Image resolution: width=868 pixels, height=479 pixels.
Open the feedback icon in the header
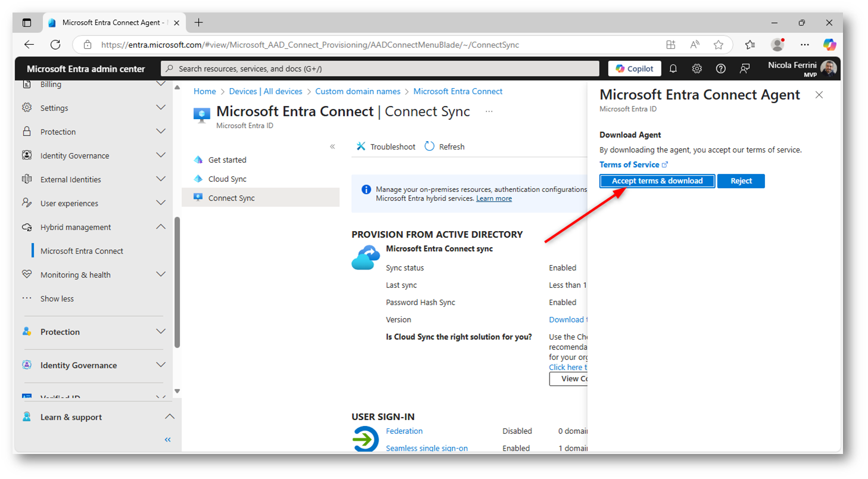point(745,69)
